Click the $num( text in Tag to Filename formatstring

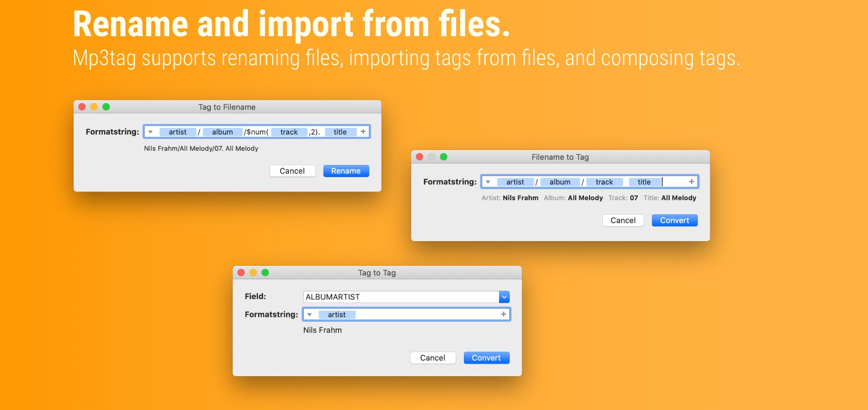[256, 132]
